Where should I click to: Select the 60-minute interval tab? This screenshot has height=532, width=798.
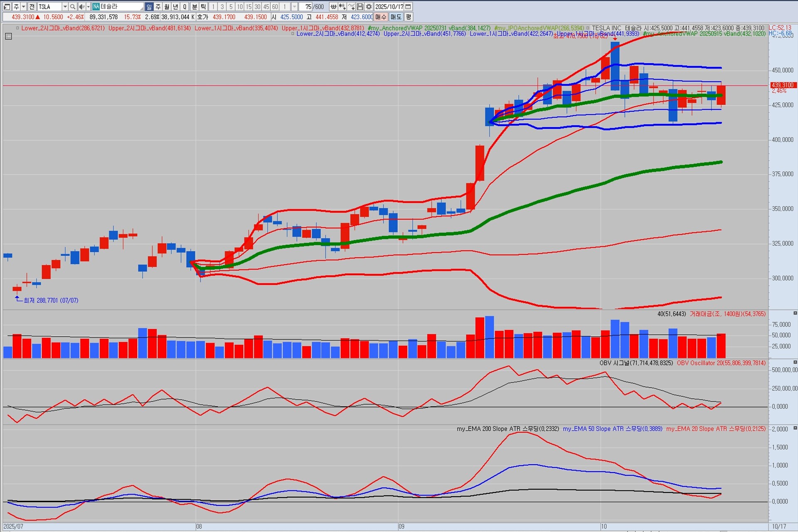pyautogui.click(x=275, y=7)
